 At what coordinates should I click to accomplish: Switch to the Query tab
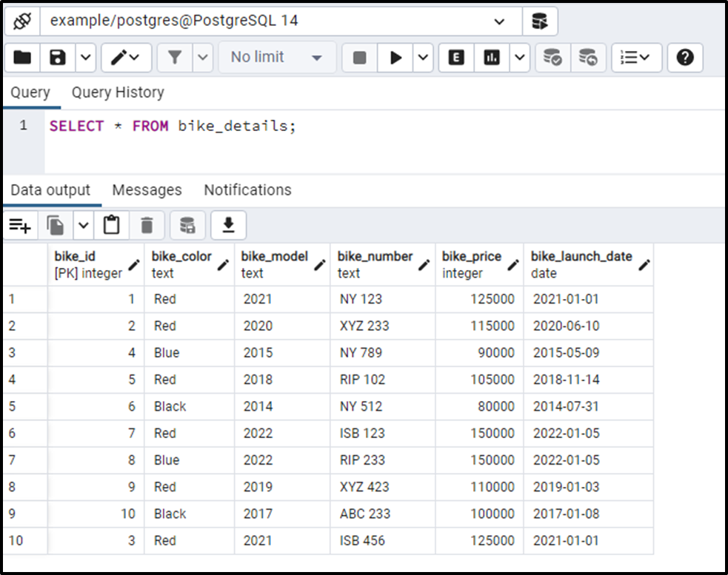click(x=30, y=93)
